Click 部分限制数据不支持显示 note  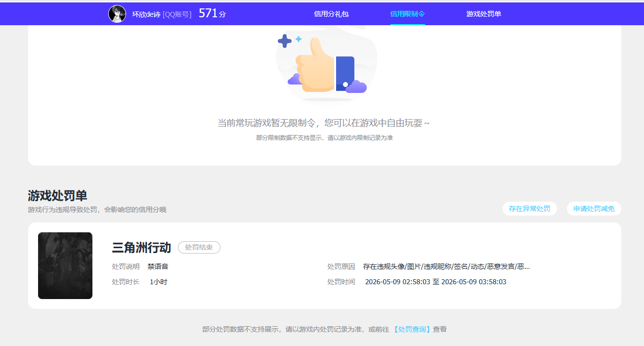(x=324, y=138)
